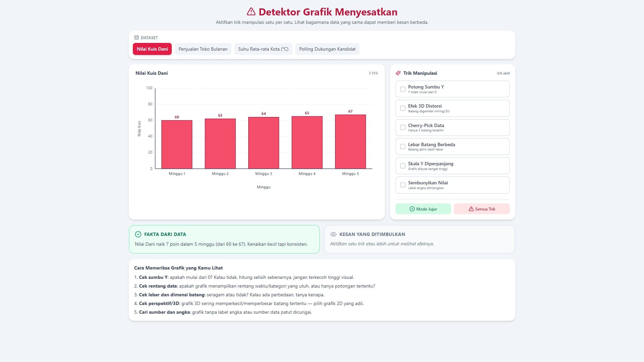The height and width of the screenshot is (362, 644).
Task: Activate all tricks with the Semua Trik button
Action: pyautogui.click(x=482, y=209)
